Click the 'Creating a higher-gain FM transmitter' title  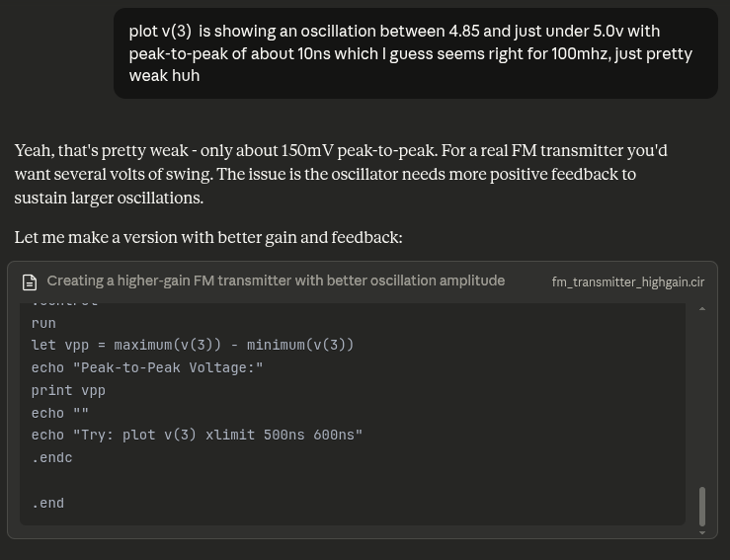(276, 280)
